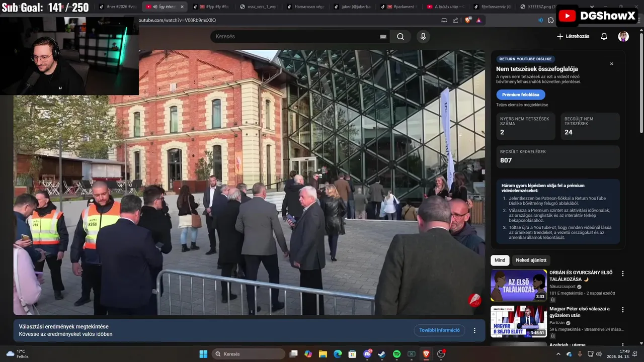
Task: Open Xbox Game Bar icon in the taskbar
Action: [x=411, y=354]
